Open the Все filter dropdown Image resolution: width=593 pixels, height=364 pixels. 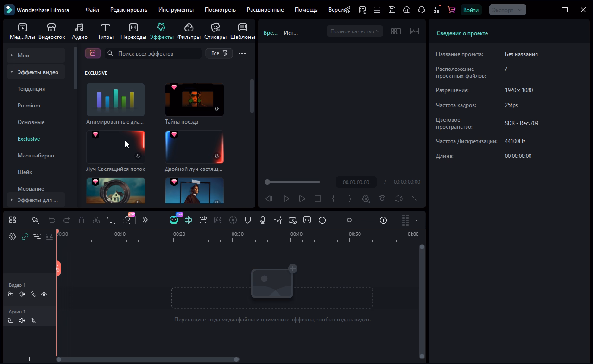click(219, 53)
